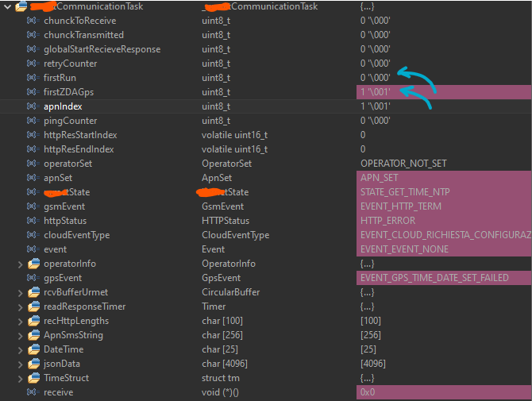This screenshot has width=532, height=401.
Task: Click the TimeStruct struct icon
Action: [34, 378]
